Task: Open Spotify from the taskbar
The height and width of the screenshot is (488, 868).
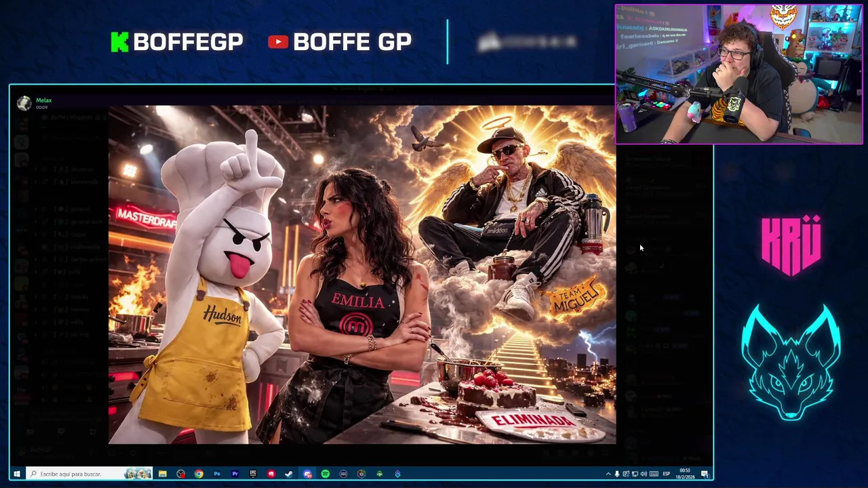Action: coord(325,474)
